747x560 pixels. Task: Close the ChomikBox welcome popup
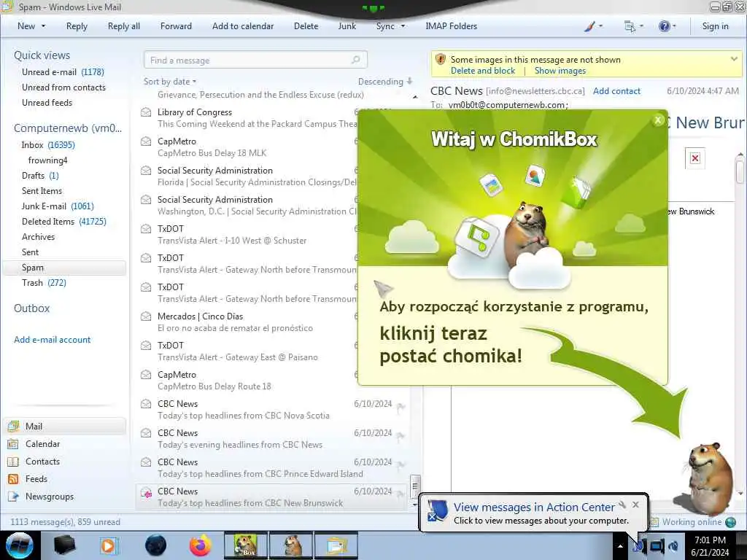[658, 120]
